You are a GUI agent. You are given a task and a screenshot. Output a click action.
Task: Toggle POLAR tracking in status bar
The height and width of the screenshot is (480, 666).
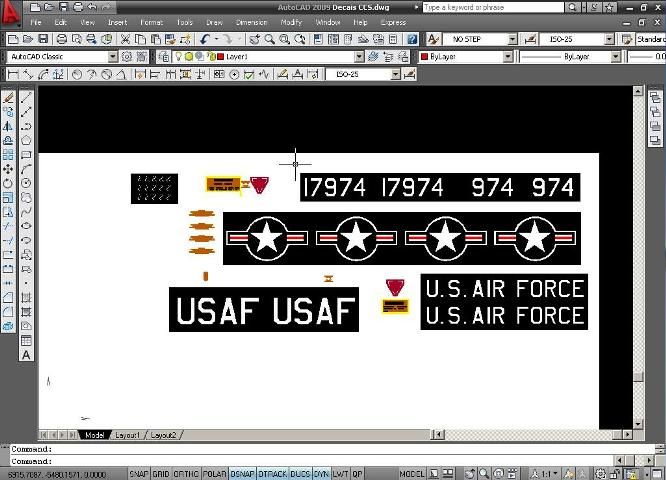[214, 474]
